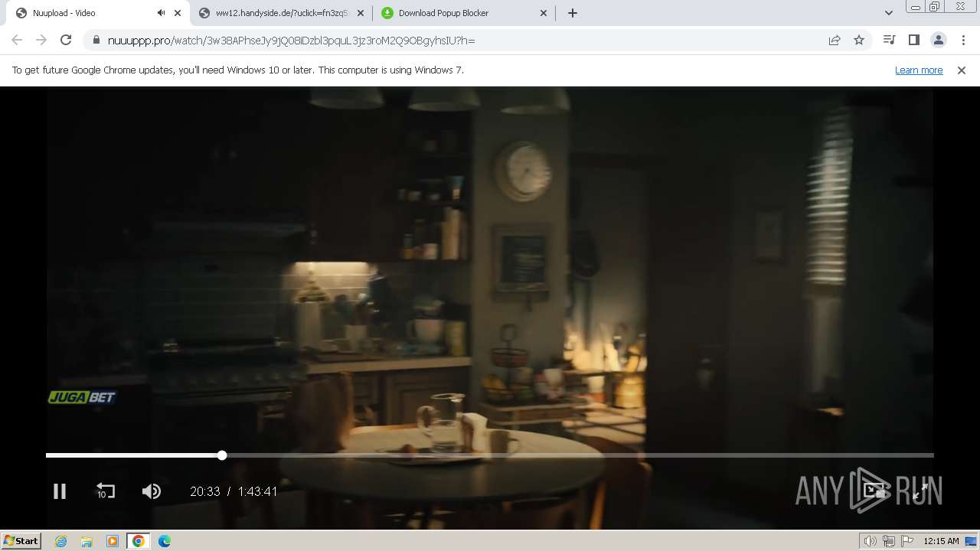Enable picture-in-picture mode
The height and width of the screenshot is (551, 980).
875,491
